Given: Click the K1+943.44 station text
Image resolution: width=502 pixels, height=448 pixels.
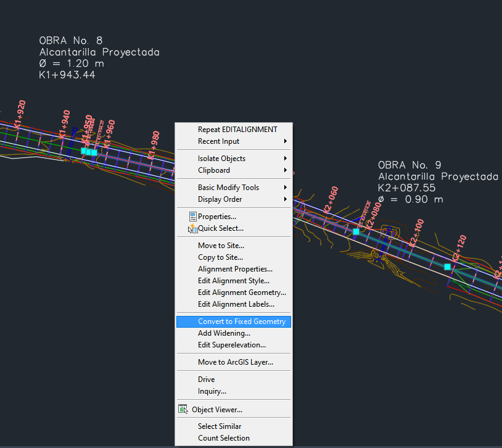Looking at the screenshot, I should (x=67, y=75).
